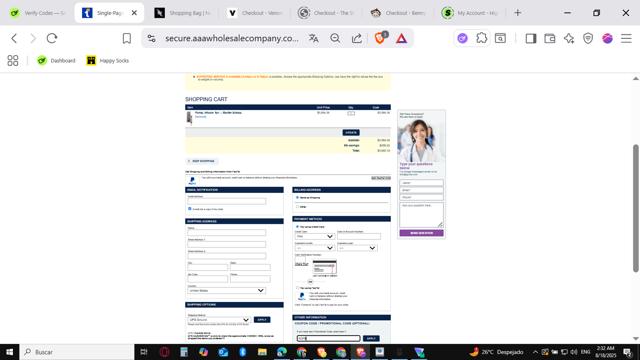Image resolution: width=640 pixels, height=360 pixels.
Task: Apply the coupon code
Action: coord(371,338)
